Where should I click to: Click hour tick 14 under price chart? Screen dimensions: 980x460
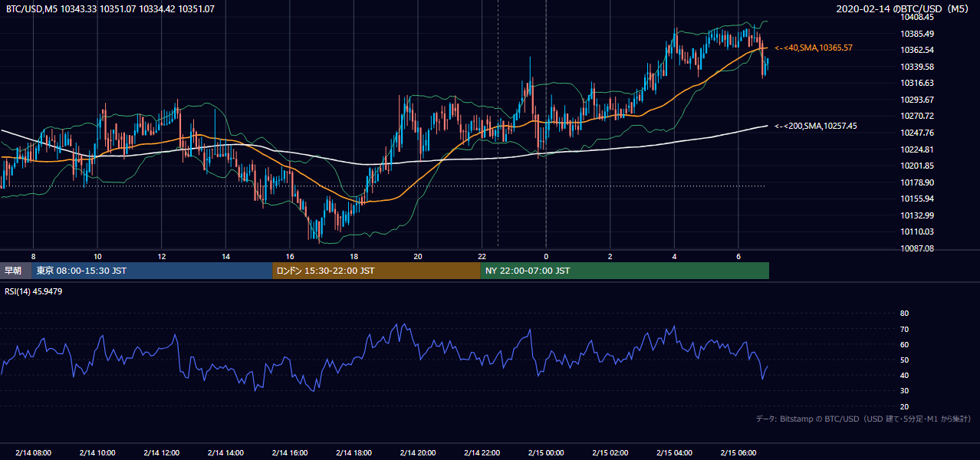click(x=225, y=256)
